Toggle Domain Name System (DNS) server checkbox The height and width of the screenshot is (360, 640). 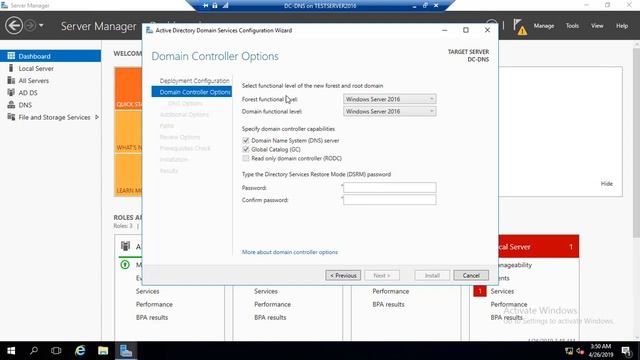click(x=246, y=140)
